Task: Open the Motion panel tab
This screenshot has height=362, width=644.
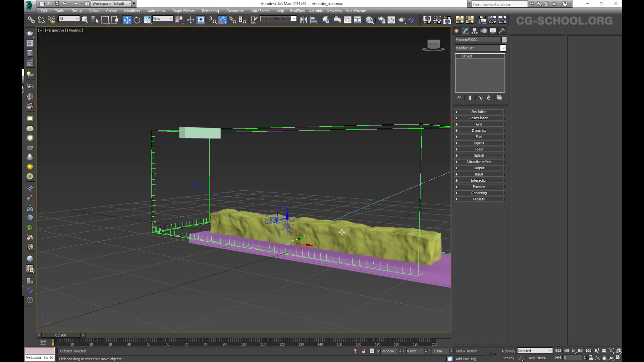Action: click(484, 31)
